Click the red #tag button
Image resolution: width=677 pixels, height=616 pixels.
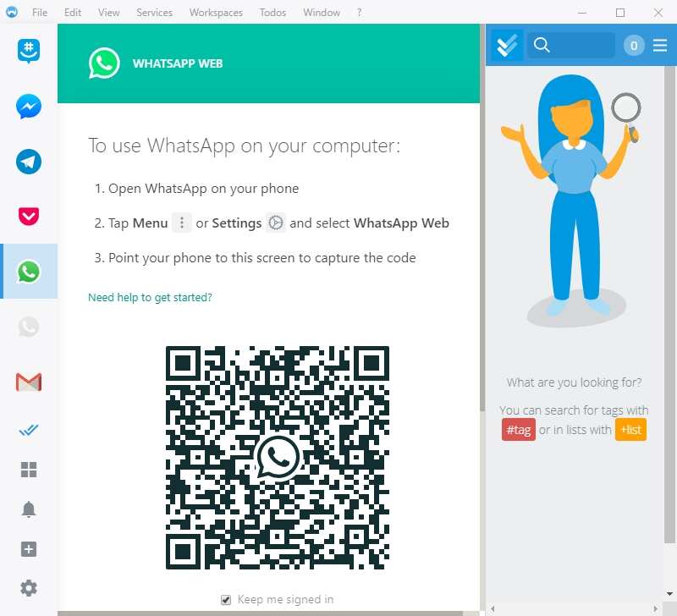[518, 430]
